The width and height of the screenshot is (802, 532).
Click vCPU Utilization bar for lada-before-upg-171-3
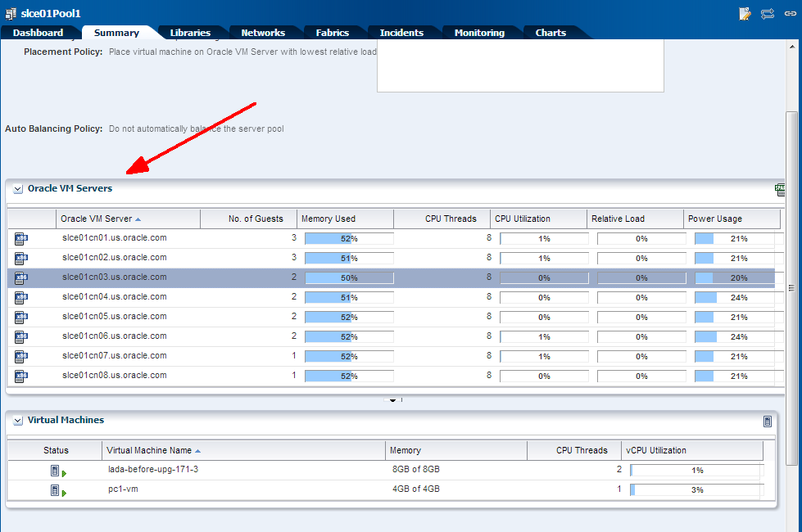coord(697,470)
